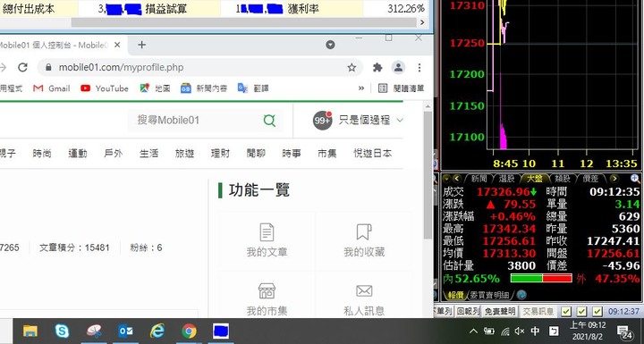
Task: Open quote panel round dropdown arrow
Action: click(x=446, y=179)
